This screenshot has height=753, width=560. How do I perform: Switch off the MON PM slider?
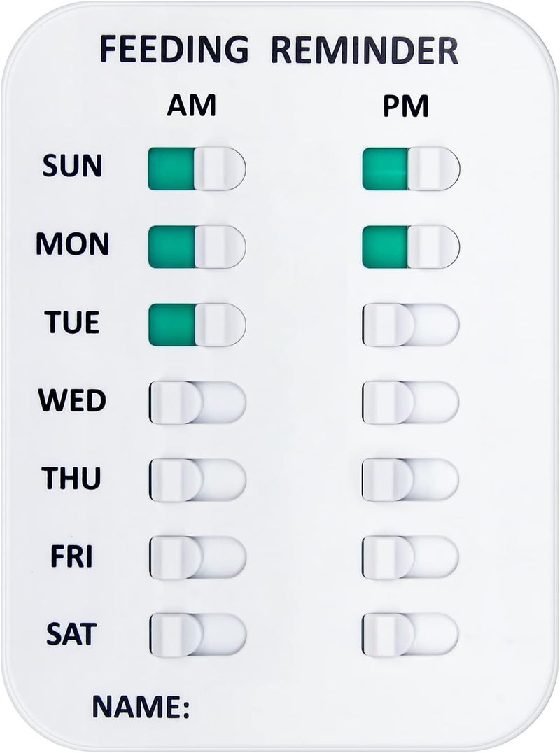coord(411,247)
